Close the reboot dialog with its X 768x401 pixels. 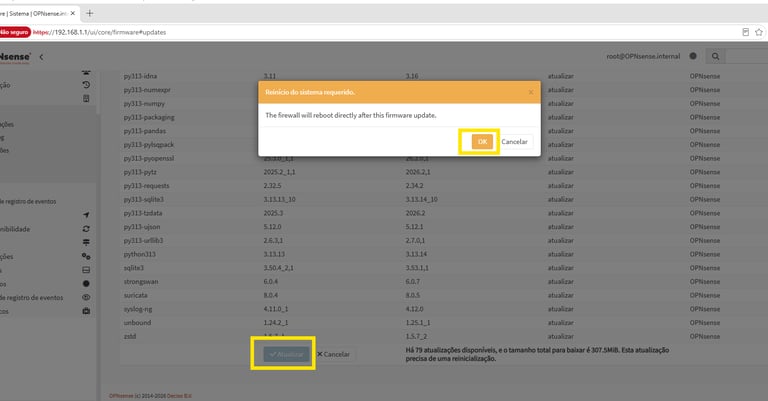pos(530,92)
